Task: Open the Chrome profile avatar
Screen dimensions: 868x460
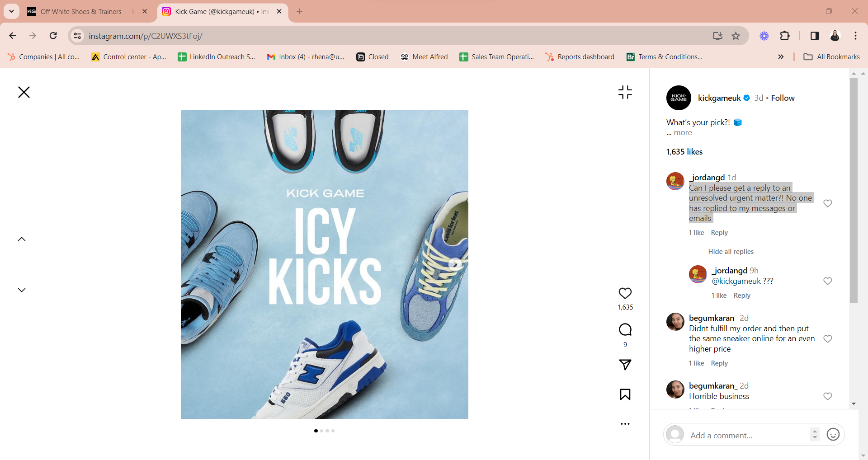Action: tap(835, 36)
